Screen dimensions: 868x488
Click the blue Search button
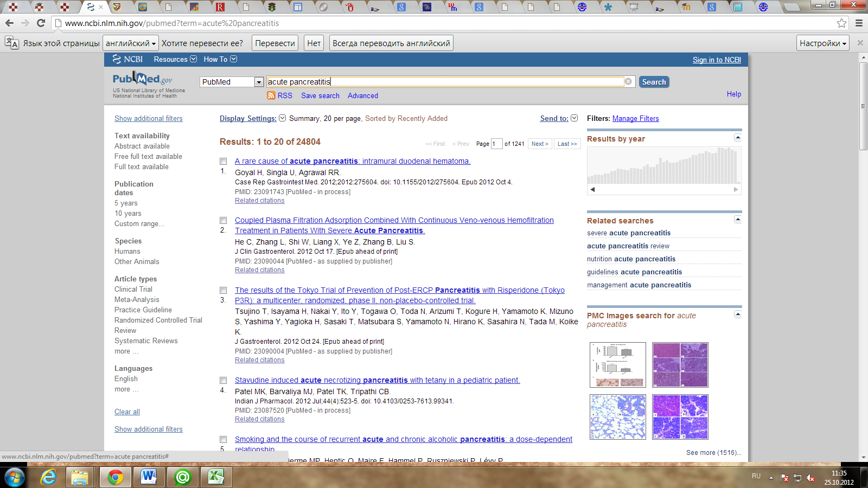pyautogui.click(x=654, y=82)
